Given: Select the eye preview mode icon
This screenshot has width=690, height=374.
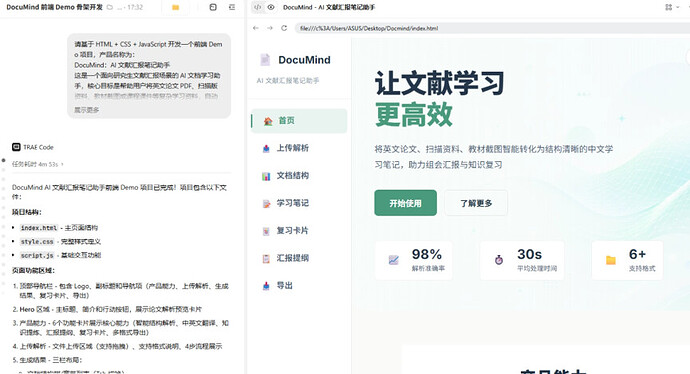Looking at the screenshot, I should point(271,7).
